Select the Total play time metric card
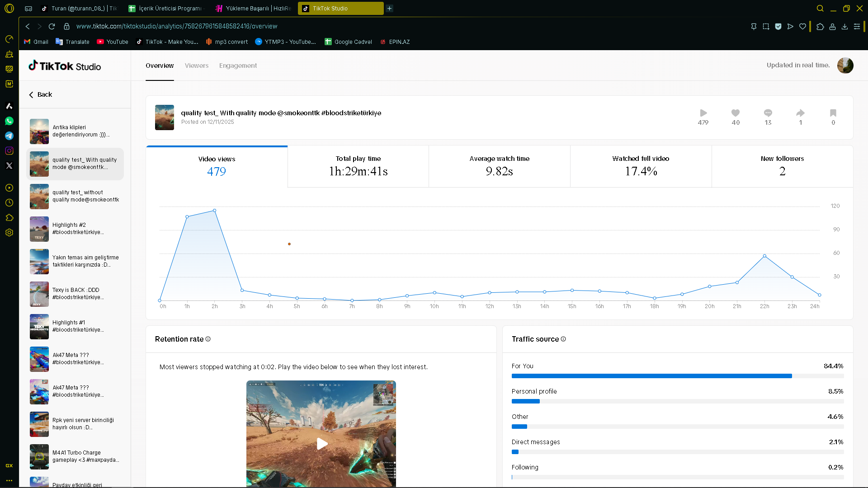The image size is (868, 488). point(358,166)
